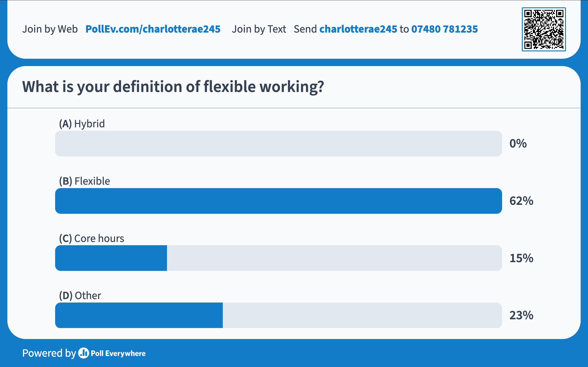
Task: Pick the (C) Core hours label
Action: point(92,238)
